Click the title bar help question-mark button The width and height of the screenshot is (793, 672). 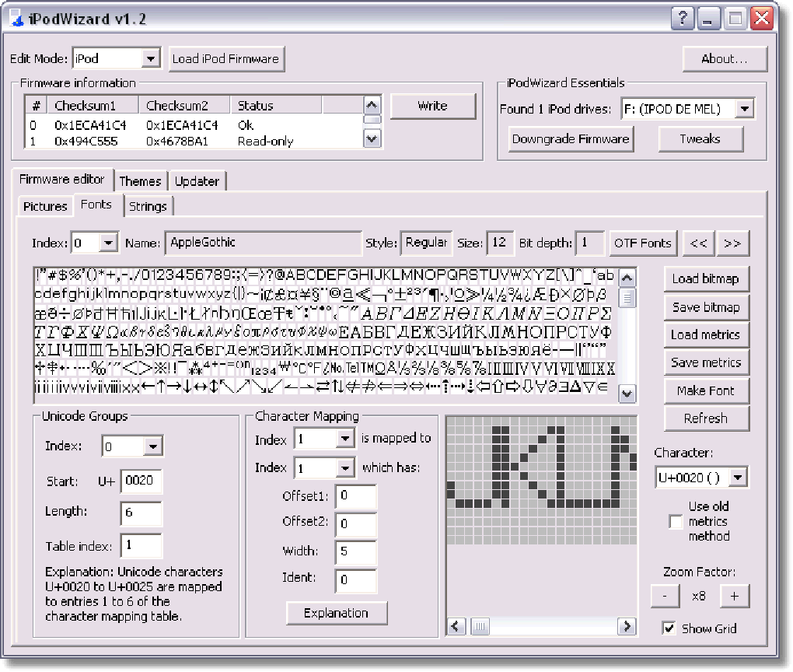[683, 19]
